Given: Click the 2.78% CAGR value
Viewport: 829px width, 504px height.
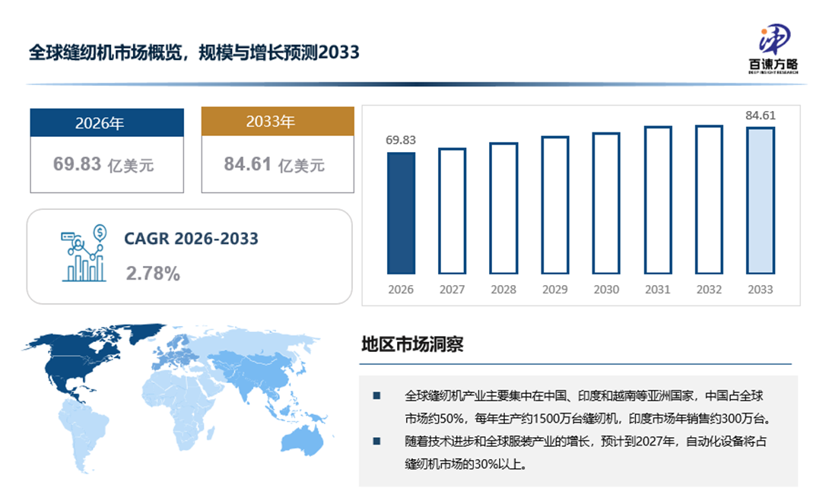Looking at the screenshot, I should pyautogui.click(x=153, y=274).
